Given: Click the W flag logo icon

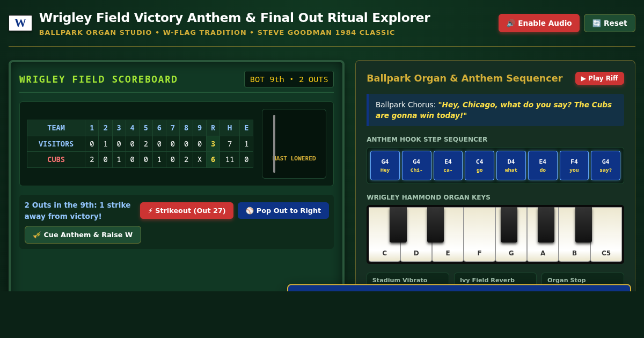Looking at the screenshot, I should (x=20, y=23).
